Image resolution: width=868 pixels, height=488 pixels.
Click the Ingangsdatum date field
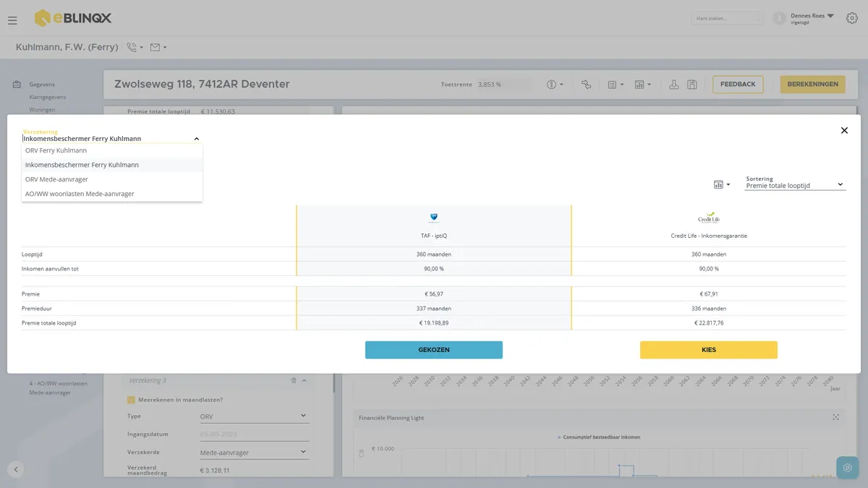[254, 435]
